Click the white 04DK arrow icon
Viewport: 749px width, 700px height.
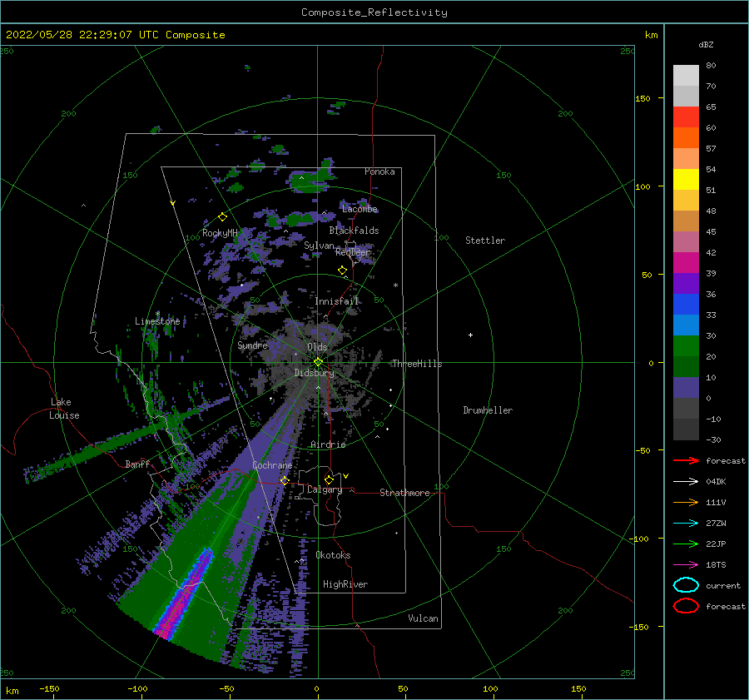pyautogui.click(x=686, y=482)
